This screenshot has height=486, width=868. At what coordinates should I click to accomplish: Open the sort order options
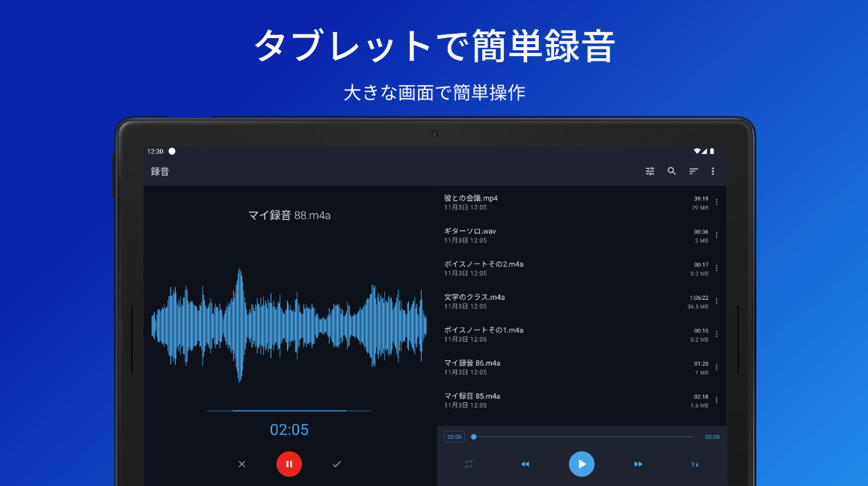tap(692, 170)
